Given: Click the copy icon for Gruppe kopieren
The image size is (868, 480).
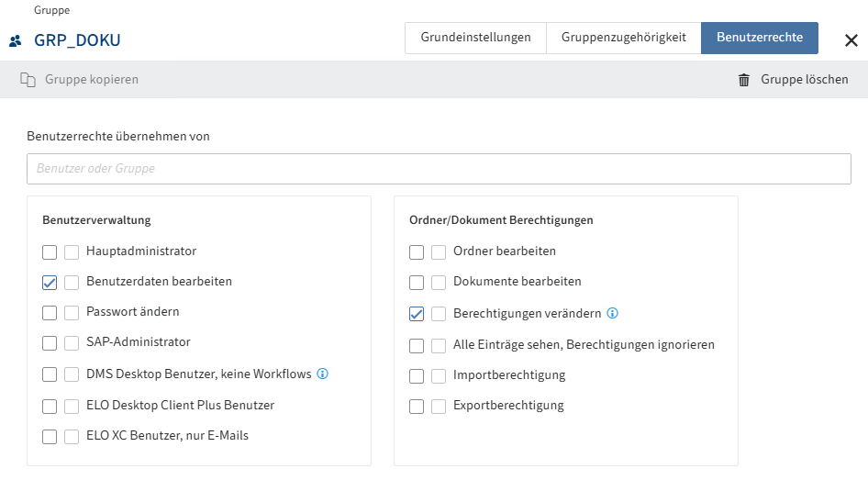Looking at the screenshot, I should pos(28,80).
